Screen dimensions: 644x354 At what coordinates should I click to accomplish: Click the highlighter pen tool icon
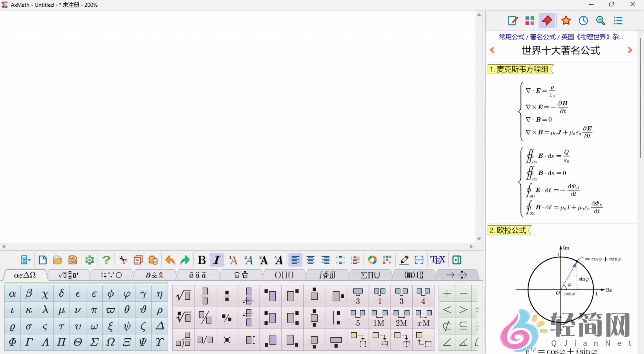[x=404, y=260]
